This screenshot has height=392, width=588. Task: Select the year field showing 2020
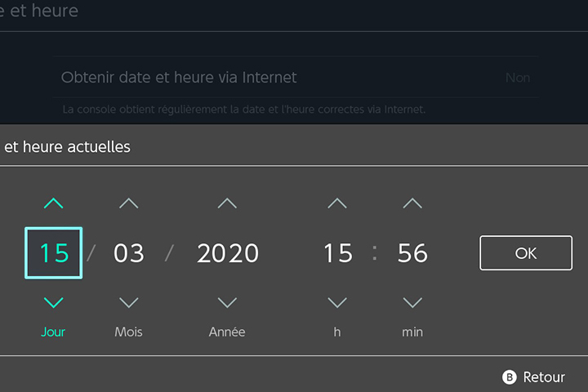pos(228,253)
